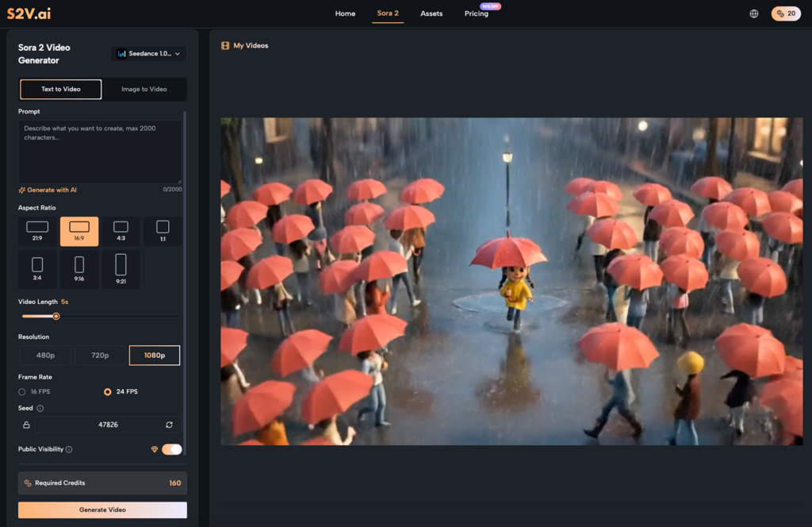Randomize seed with the refresh icon

[x=169, y=425]
